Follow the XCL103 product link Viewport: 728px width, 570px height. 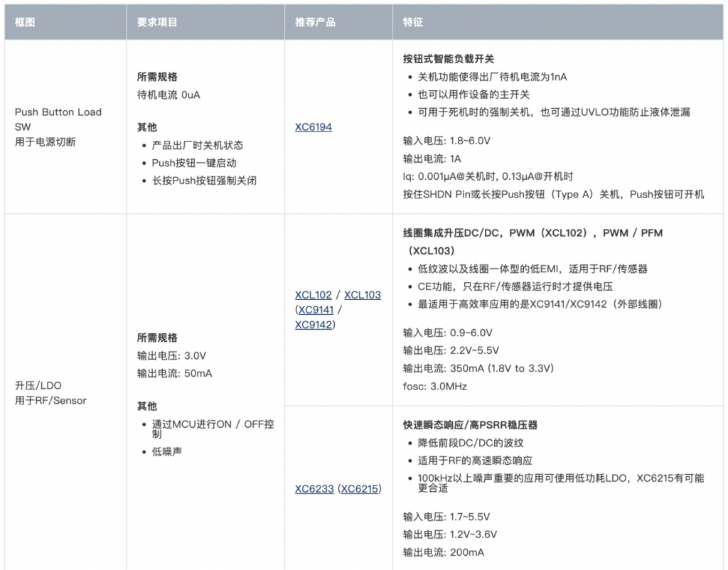click(x=363, y=294)
